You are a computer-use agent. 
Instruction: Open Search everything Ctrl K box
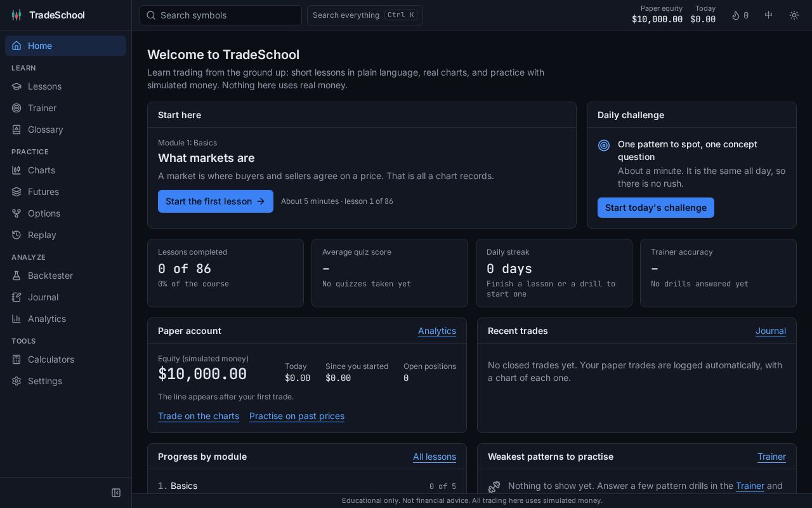pyautogui.click(x=365, y=15)
